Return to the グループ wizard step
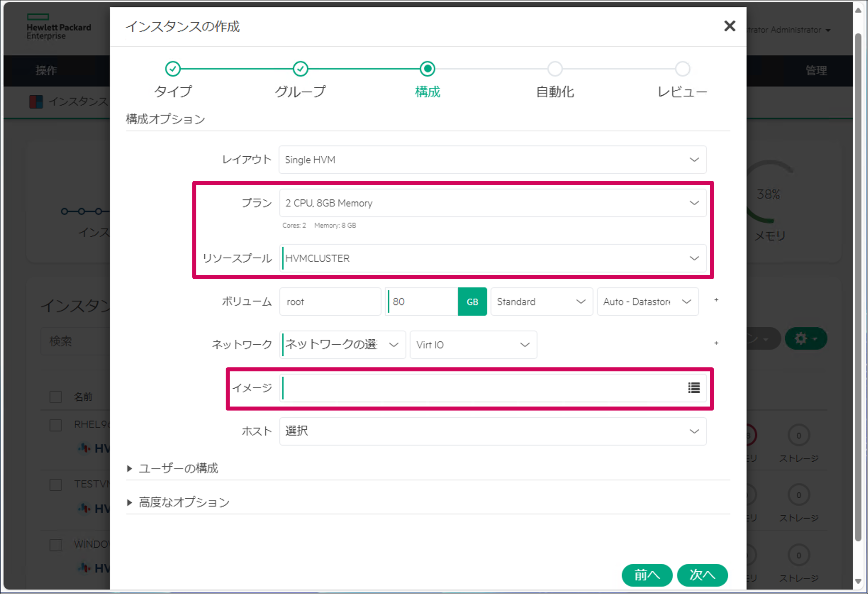 tap(300, 69)
